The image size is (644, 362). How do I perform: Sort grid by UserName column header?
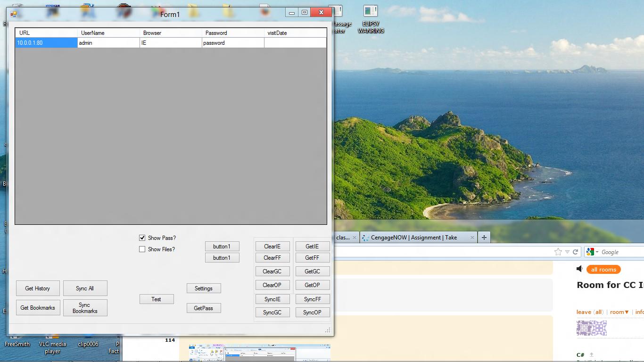coord(108,33)
